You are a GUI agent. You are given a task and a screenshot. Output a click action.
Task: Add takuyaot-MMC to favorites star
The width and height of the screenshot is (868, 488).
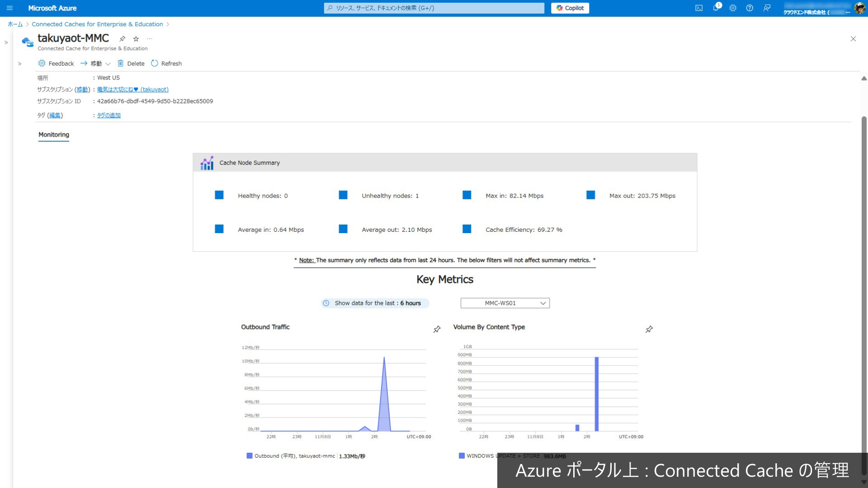(x=136, y=39)
